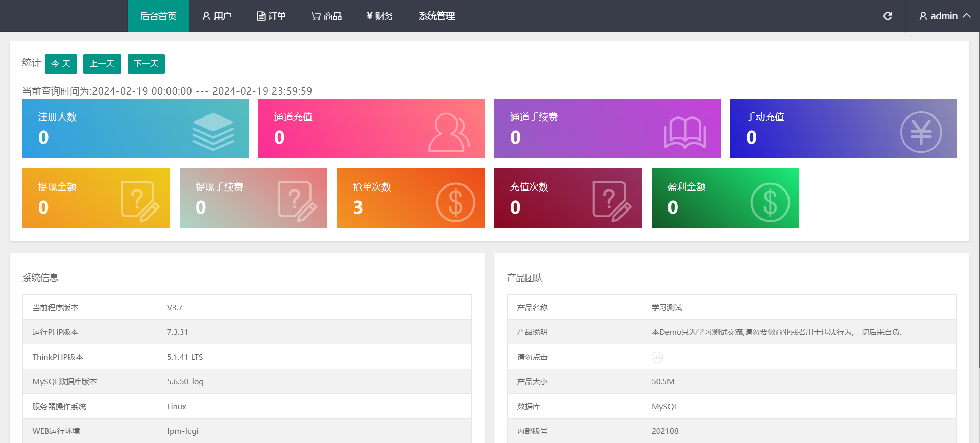980x443 pixels.
Task: Click the dollar icon on 盈利金额 card
Action: click(x=770, y=202)
